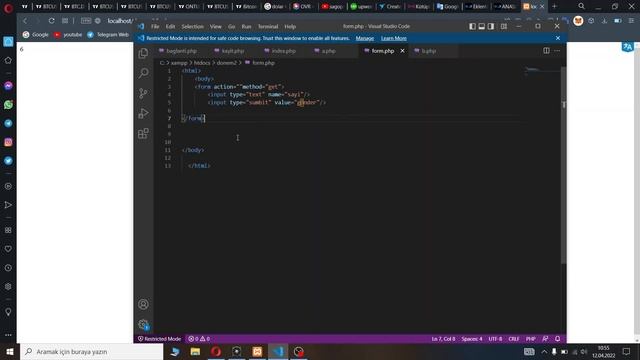This screenshot has width=640, height=360.
Task: Open errors and warnings count in status bar
Action: tap(199, 339)
